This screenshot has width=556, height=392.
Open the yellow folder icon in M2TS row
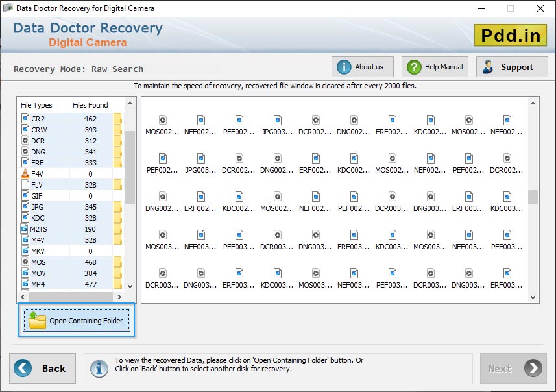(117, 229)
